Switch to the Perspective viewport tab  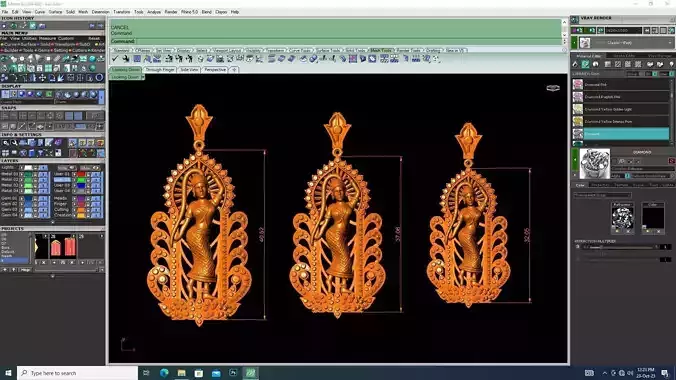(x=215, y=69)
